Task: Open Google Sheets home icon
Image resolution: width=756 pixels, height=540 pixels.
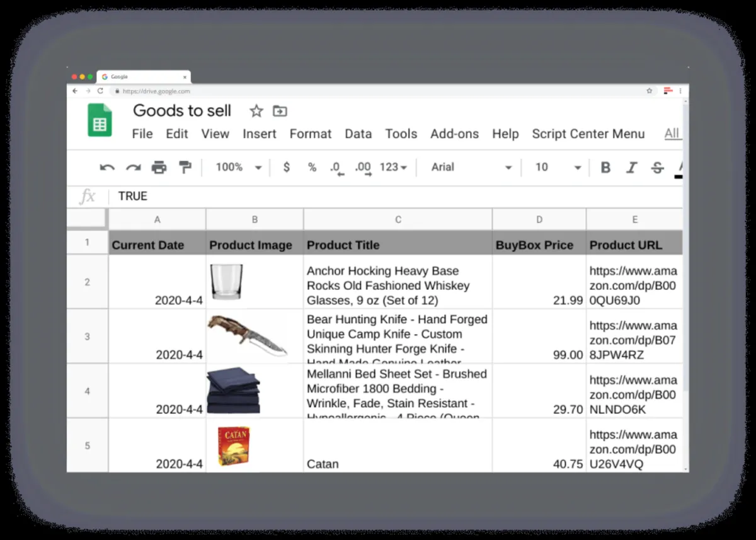Action: 100,120
